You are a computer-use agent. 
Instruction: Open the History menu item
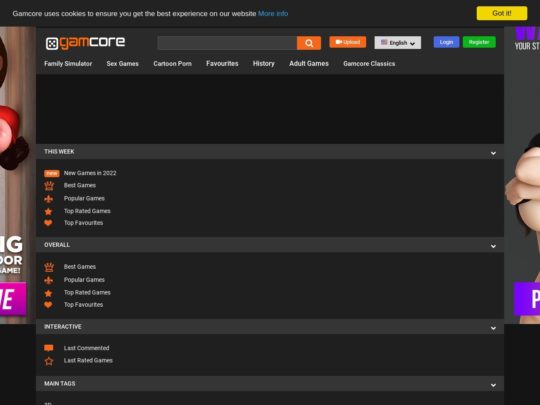(264, 64)
